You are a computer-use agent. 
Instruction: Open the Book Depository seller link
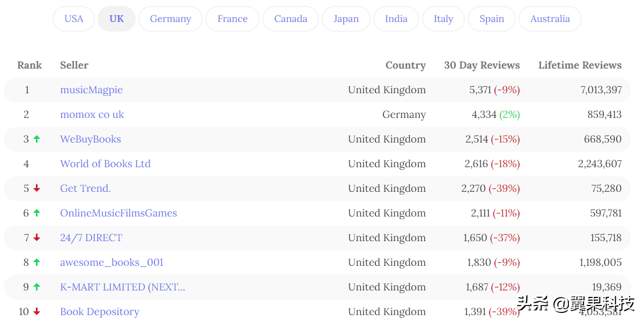pos(100,311)
